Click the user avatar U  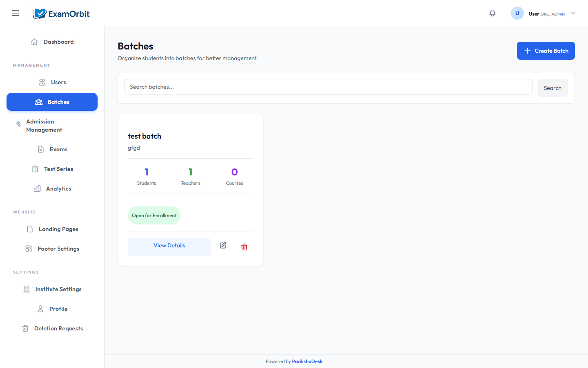[x=517, y=13]
